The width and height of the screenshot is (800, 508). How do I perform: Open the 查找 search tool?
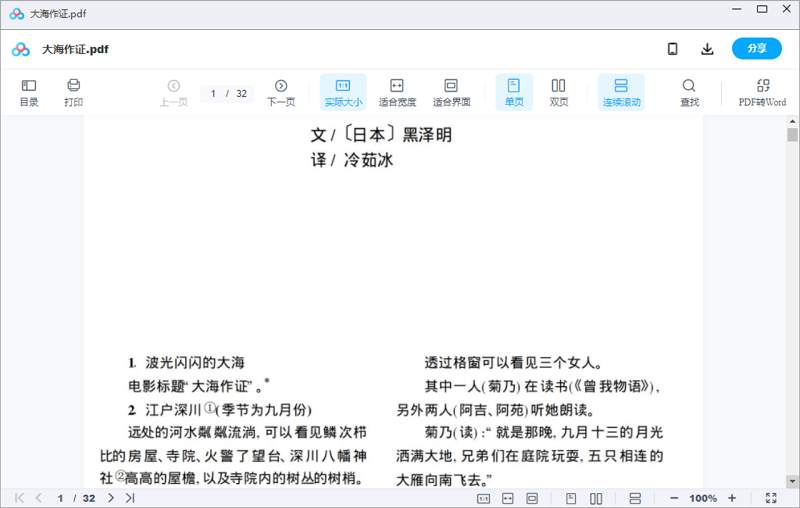pos(689,92)
